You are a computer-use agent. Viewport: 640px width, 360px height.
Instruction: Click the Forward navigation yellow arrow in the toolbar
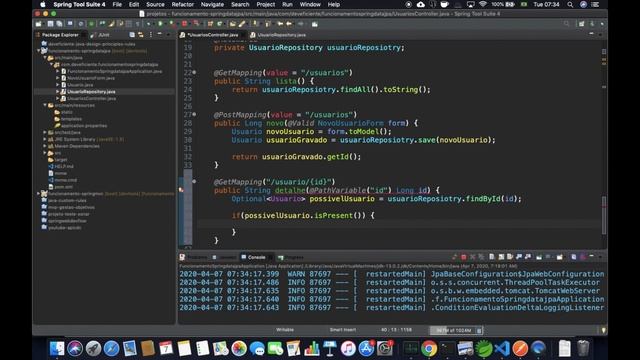[x=289, y=24]
